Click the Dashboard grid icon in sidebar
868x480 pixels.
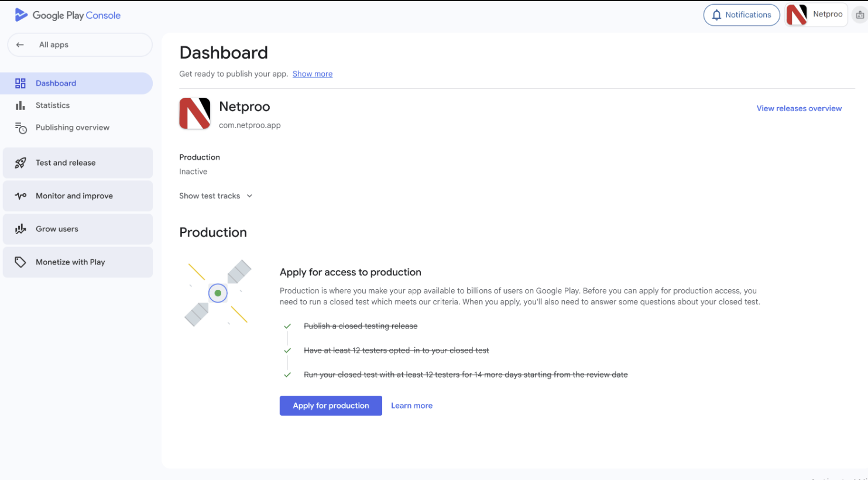point(20,83)
